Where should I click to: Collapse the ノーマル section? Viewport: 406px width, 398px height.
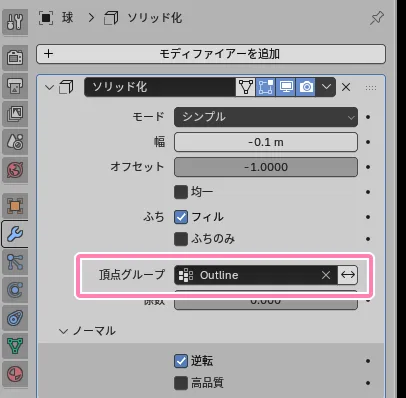coord(63,331)
